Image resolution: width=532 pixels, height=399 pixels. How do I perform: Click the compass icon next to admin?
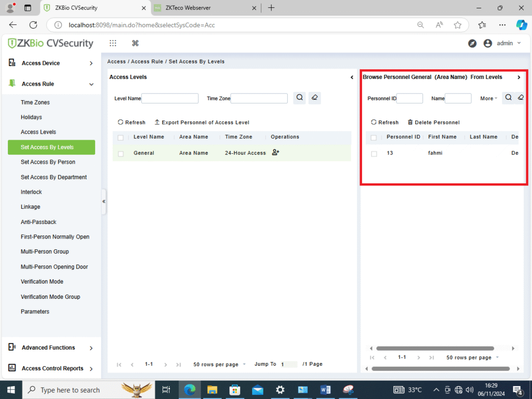(x=472, y=44)
